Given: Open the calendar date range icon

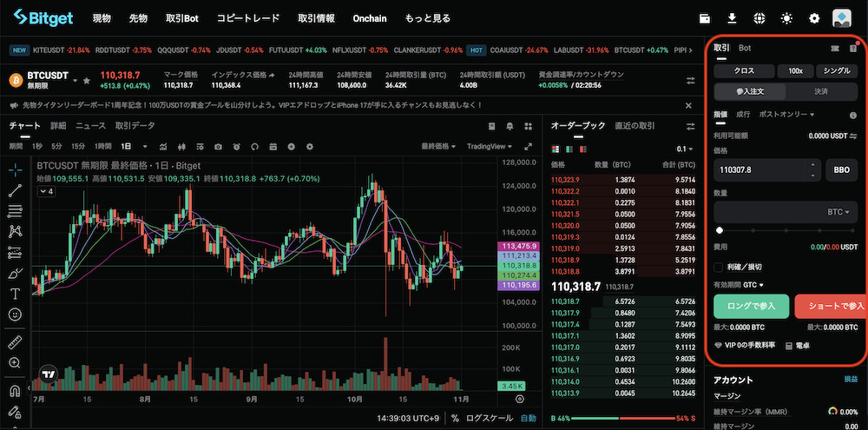Looking at the screenshot, I should [x=273, y=147].
